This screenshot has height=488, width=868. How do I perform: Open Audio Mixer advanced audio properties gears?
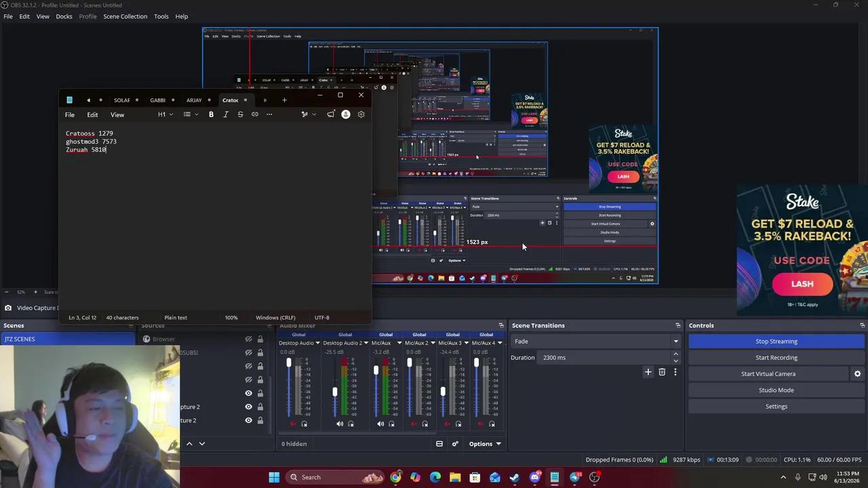455,444
